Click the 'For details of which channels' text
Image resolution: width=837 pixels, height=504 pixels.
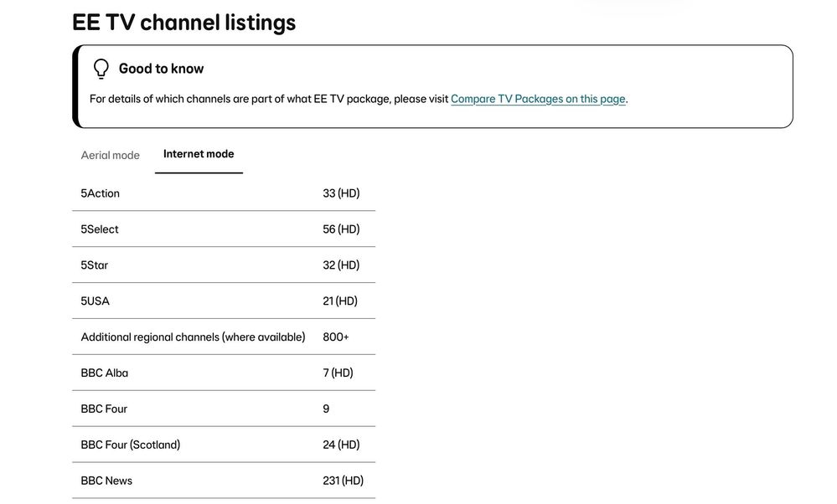pyautogui.click(x=269, y=99)
